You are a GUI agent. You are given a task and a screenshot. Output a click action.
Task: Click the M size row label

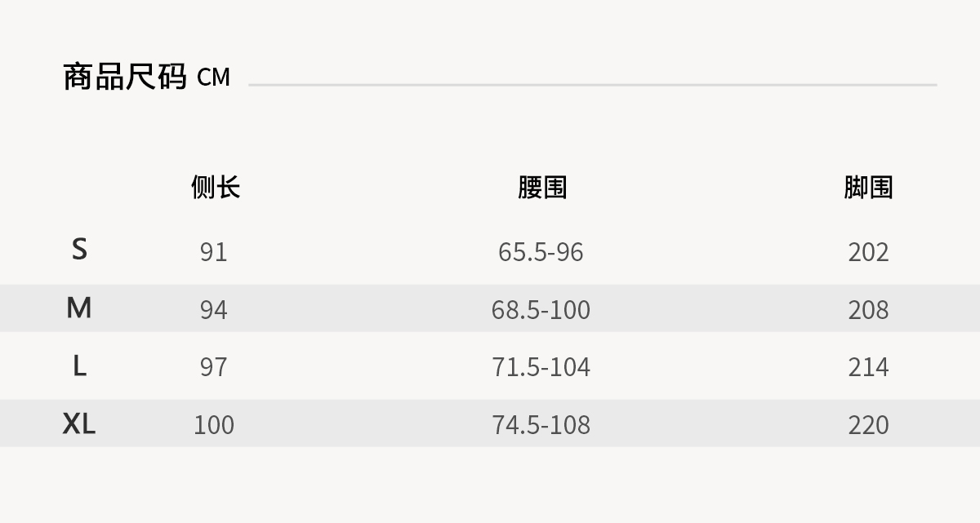tap(79, 308)
